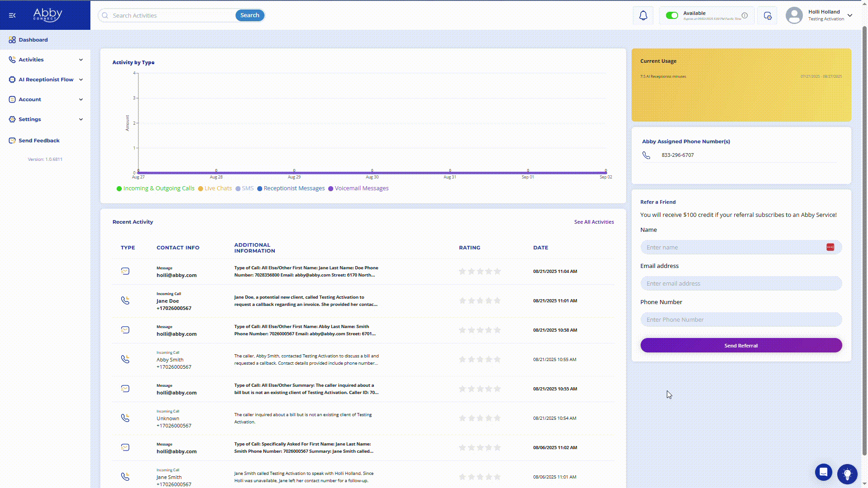Viewport: 868px width, 488px height.
Task: Open the notifications bell
Action: coord(643,16)
